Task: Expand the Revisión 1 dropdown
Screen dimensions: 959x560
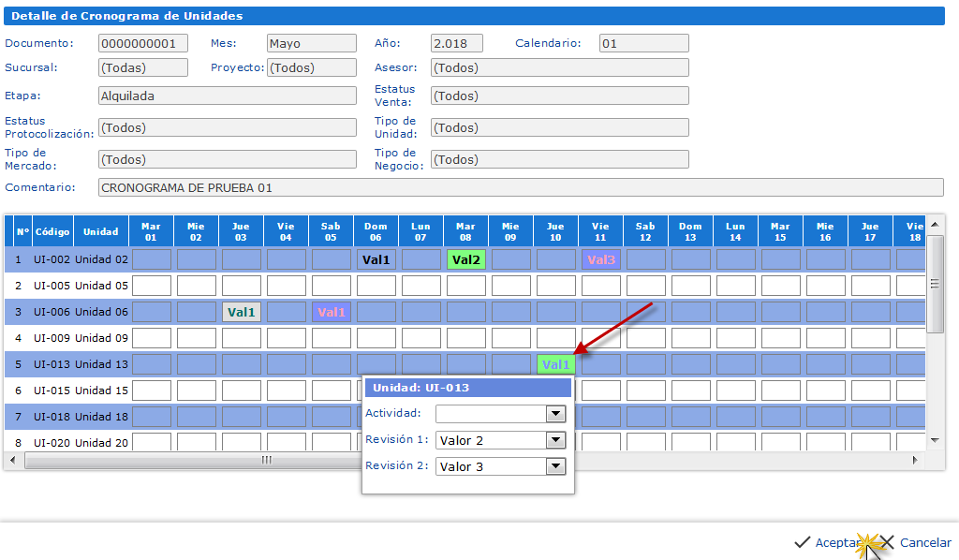Action: [x=555, y=440]
